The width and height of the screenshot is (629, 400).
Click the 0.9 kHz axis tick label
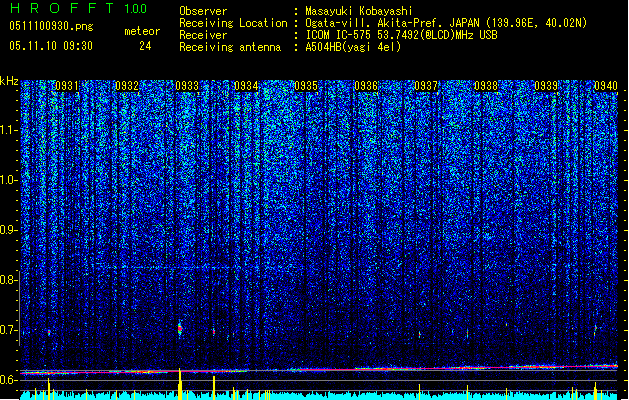click(9, 230)
